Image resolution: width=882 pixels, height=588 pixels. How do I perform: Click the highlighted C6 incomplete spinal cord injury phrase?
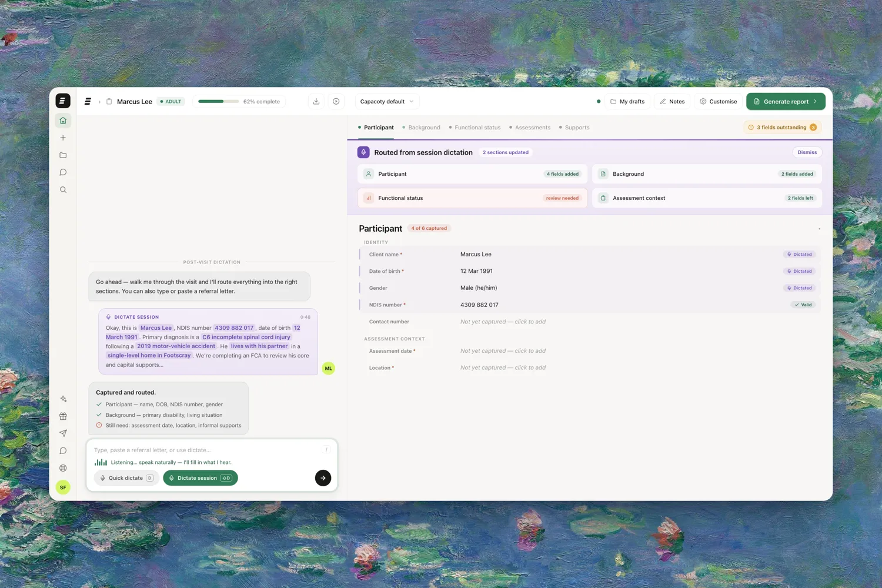tap(246, 337)
